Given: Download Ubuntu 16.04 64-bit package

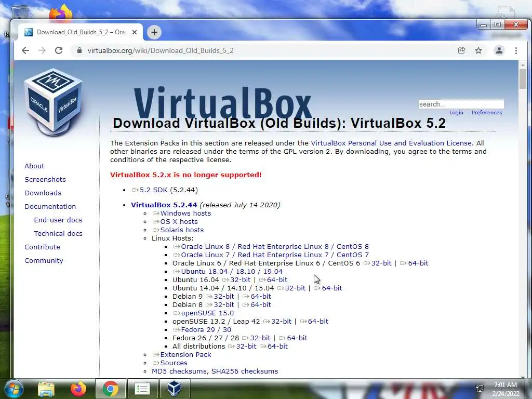Looking at the screenshot, I should point(273,280).
